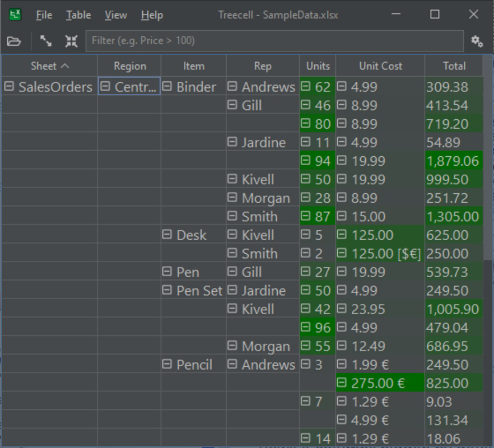Click the expand all arrows icon
The width and height of the screenshot is (494, 448).
[x=46, y=41]
